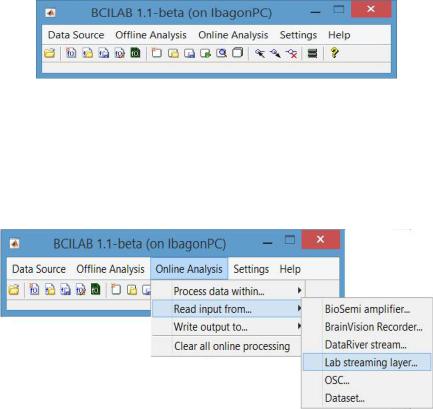Select 'BioSemi amplifier...' input source
This screenshot has width=433, height=409.
pyautogui.click(x=367, y=309)
